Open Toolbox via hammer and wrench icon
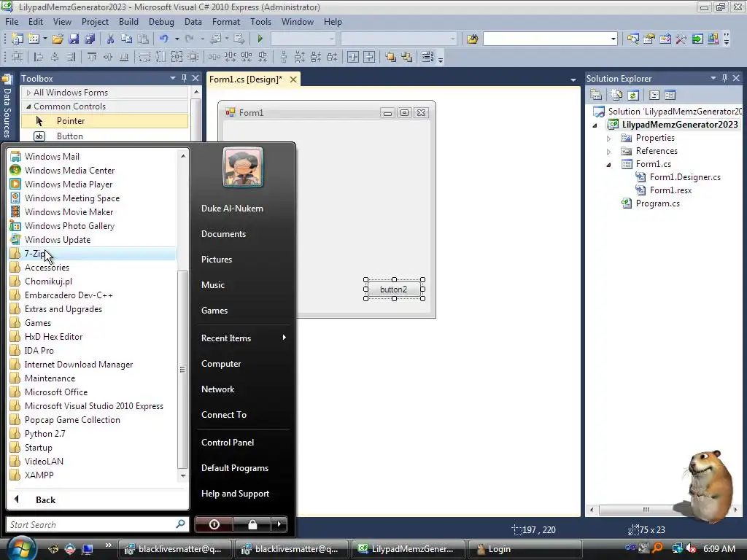747x560 pixels. pyautogui.click(x=681, y=39)
